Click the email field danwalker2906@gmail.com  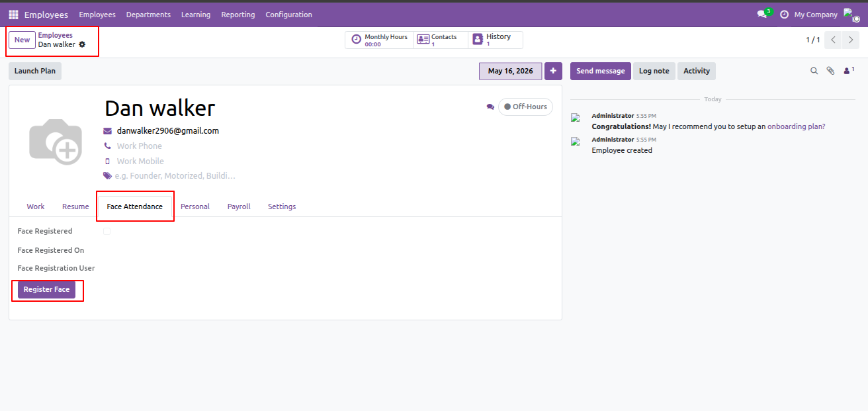(168, 131)
